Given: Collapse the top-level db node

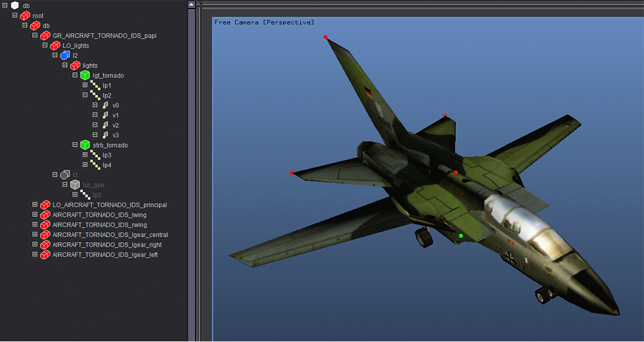Looking at the screenshot, I should [5, 5].
